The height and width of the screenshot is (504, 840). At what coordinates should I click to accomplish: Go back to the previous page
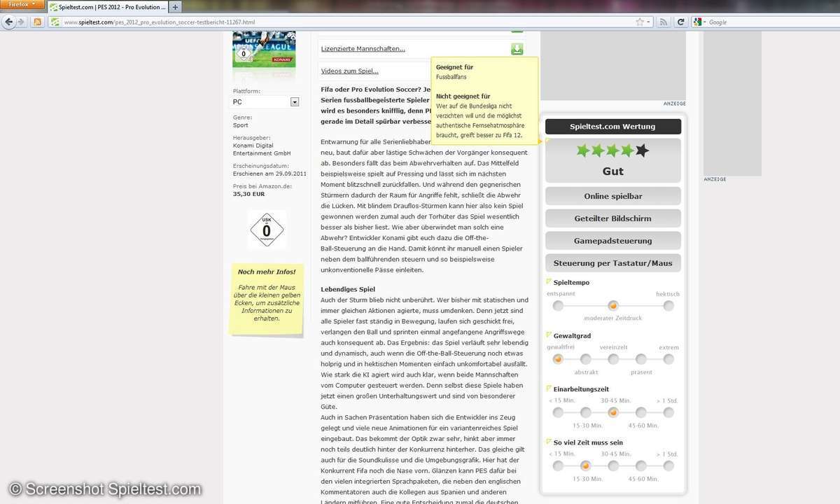click(x=9, y=22)
